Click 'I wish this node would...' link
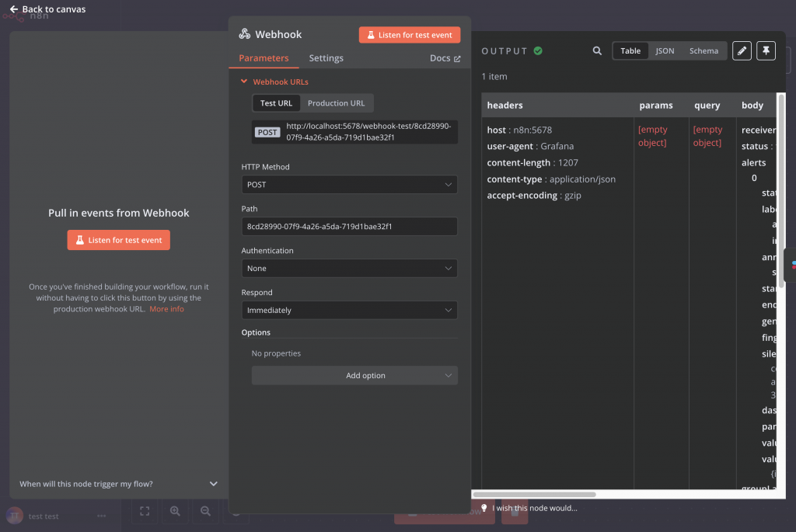 535,508
